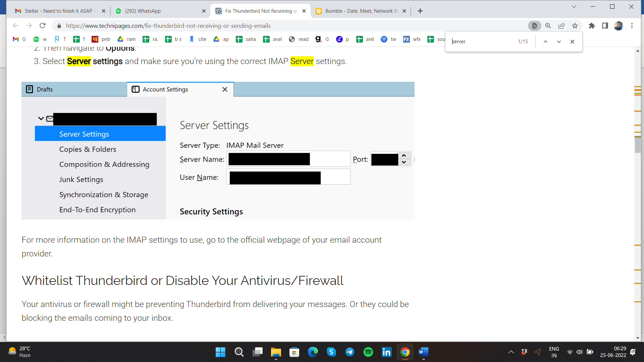Expand Synchronization & Storage options
This screenshot has height=362, width=644.
tap(104, 194)
